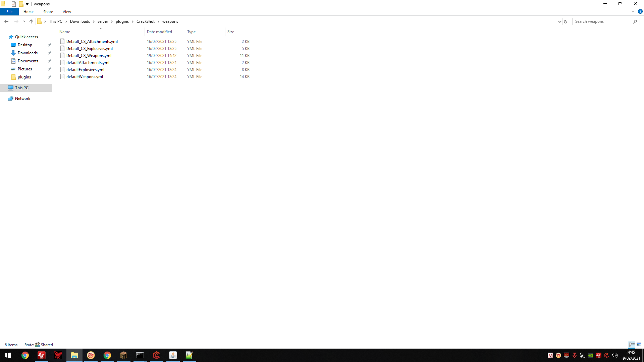Viewport: 644px width, 362px height.
Task: Open Chrome from the taskbar
Action: [x=25, y=355]
